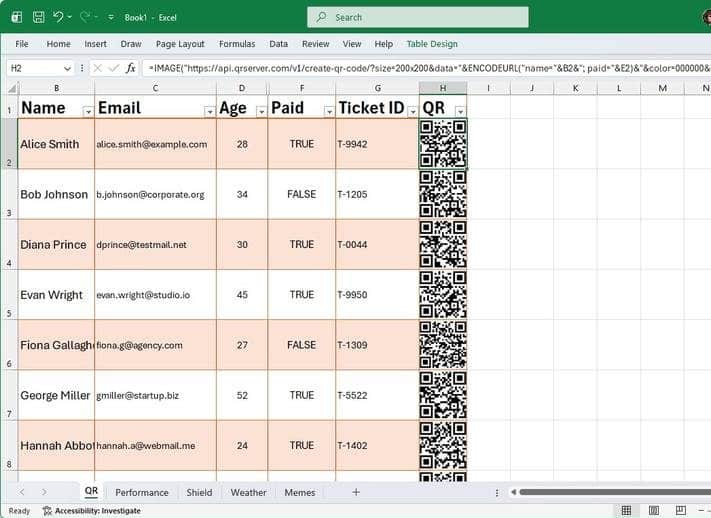This screenshot has height=518, width=711.
Task: Open the Help ribbon tab
Action: coord(384,44)
